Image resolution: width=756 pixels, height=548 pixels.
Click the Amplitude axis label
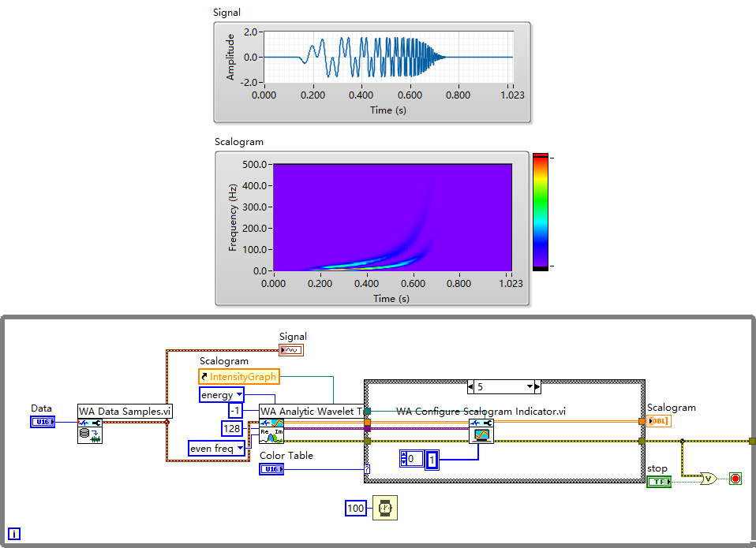click(230, 57)
